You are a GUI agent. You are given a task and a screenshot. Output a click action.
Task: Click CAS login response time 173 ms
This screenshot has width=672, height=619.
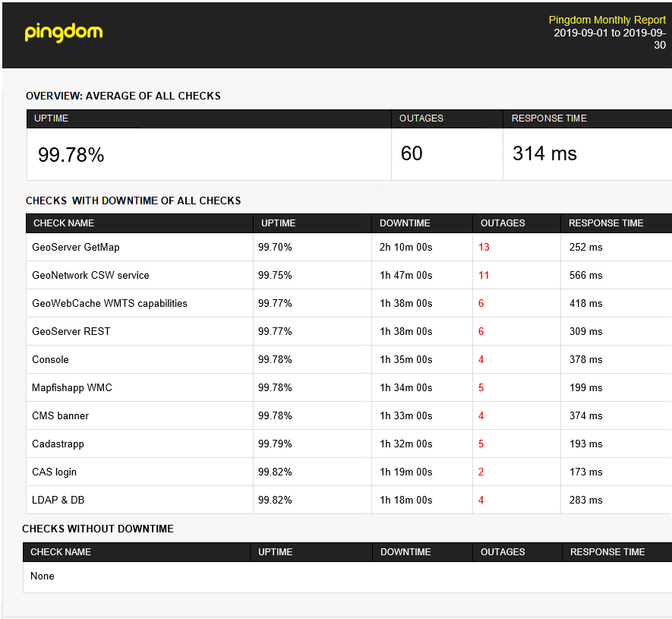tap(586, 472)
